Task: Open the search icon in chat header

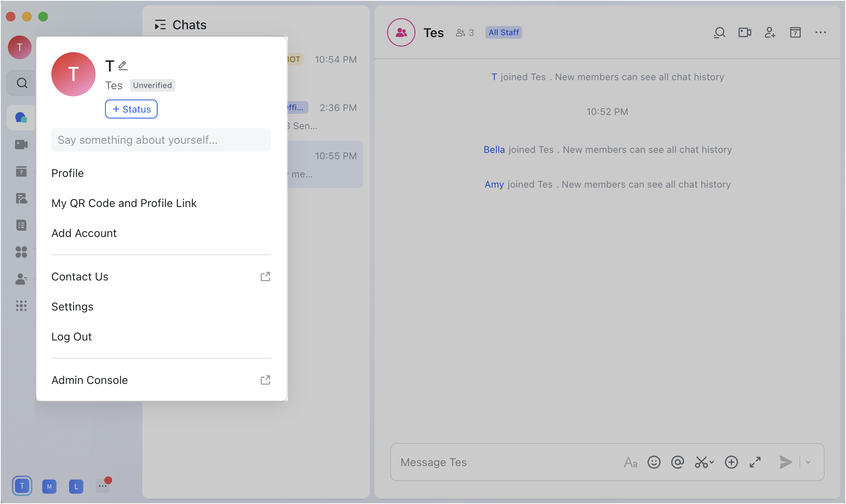Action: (x=720, y=32)
